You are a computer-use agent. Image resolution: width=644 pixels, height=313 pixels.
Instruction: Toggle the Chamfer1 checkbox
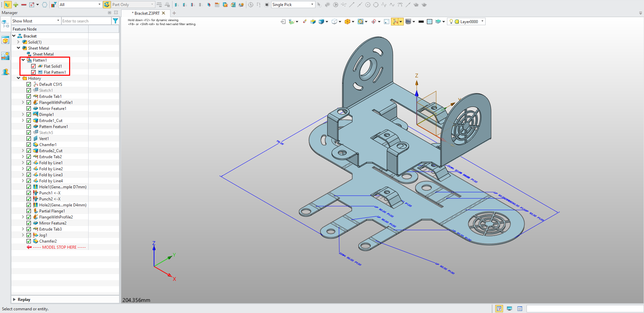click(29, 145)
